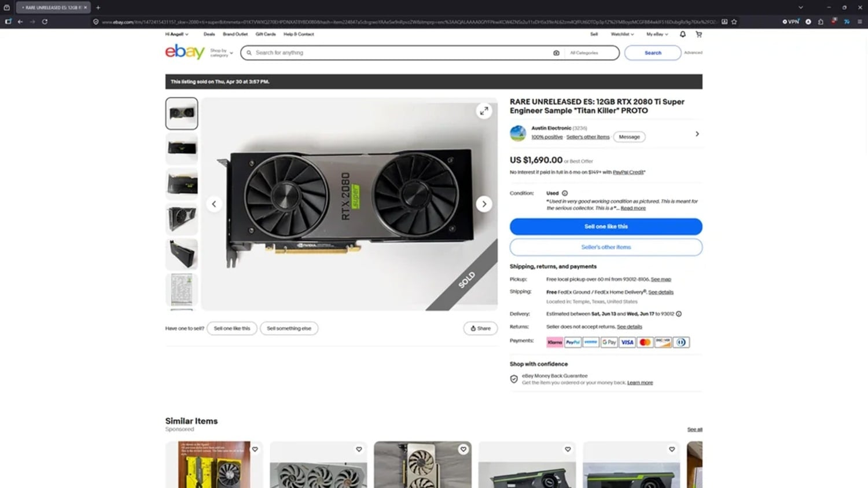868x488 pixels.
Task: Click See details next to returns
Action: [630, 327]
